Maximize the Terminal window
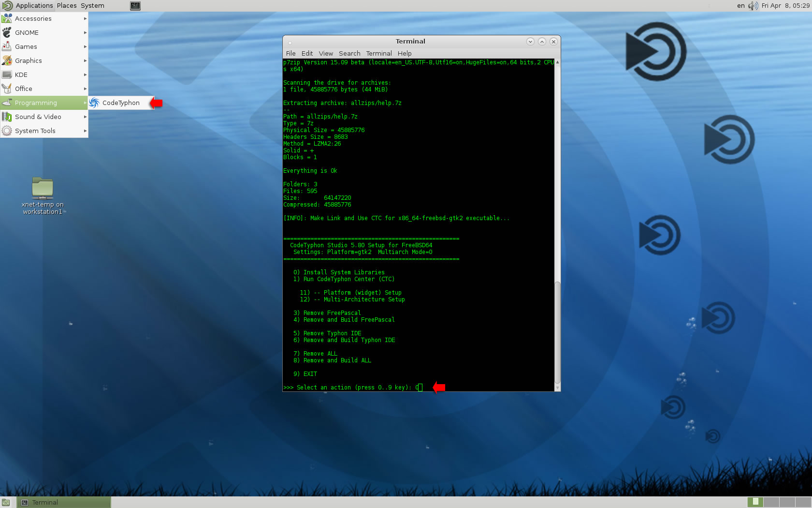The image size is (812, 508). click(x=542, y=42)
